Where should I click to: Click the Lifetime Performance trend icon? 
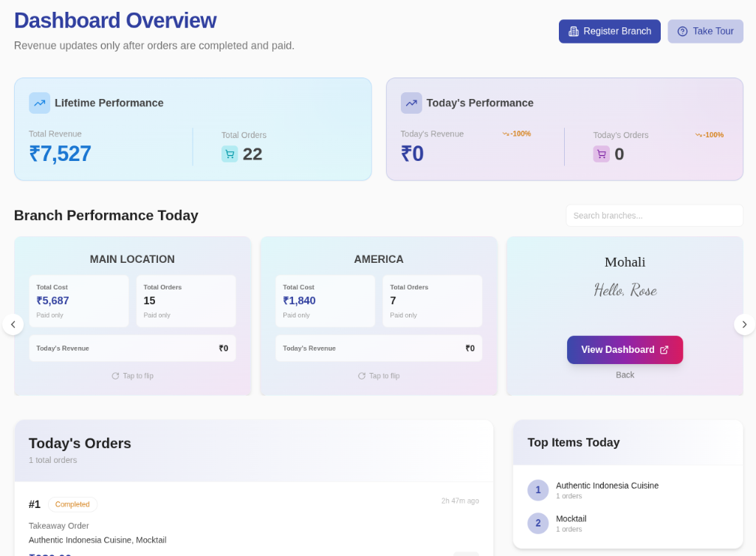point(40,103)
